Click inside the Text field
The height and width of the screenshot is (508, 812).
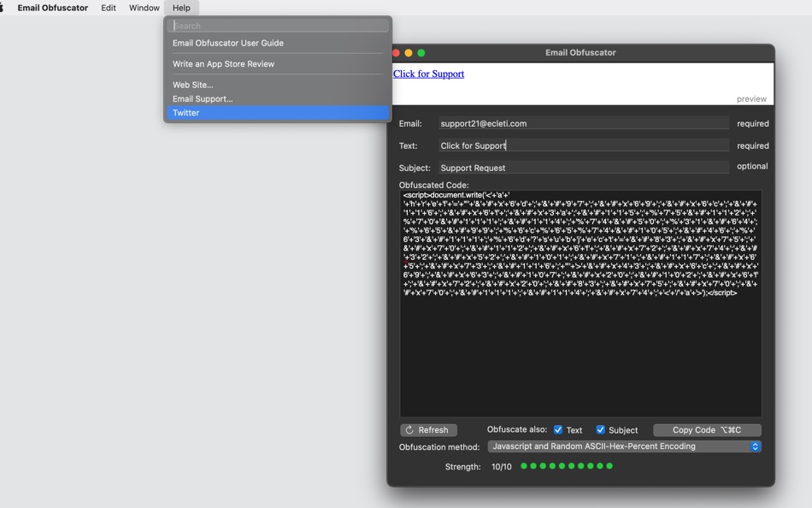click(584, 145)
